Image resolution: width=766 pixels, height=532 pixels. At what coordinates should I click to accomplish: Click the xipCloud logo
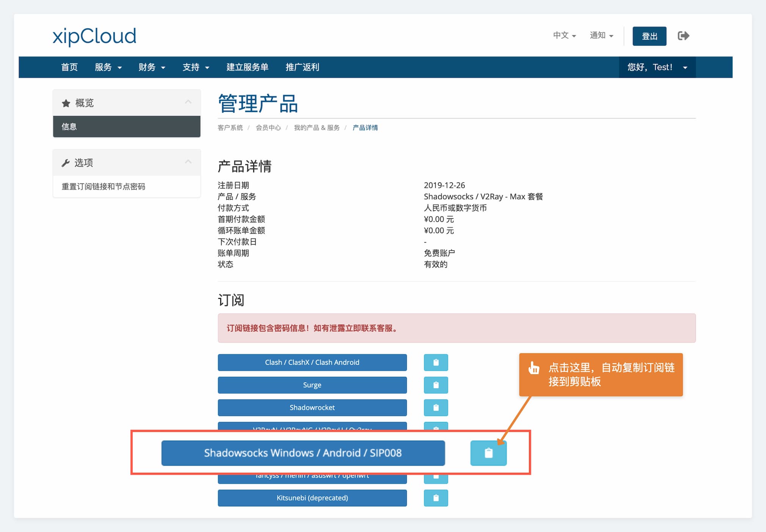point(94,36)
